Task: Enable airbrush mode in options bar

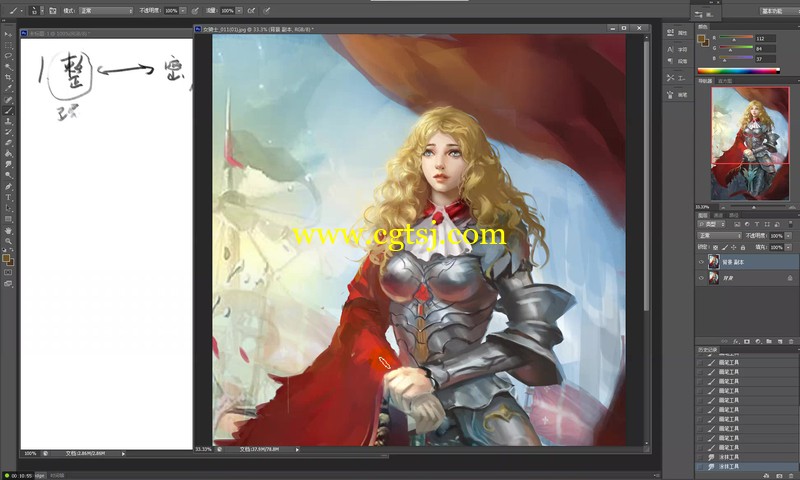Action: [251, 10]
